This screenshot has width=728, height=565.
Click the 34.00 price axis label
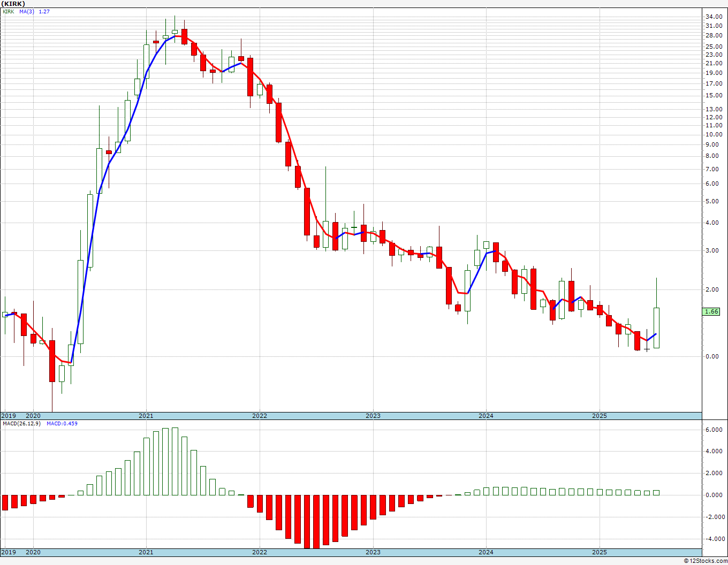[x=715, y=17]
